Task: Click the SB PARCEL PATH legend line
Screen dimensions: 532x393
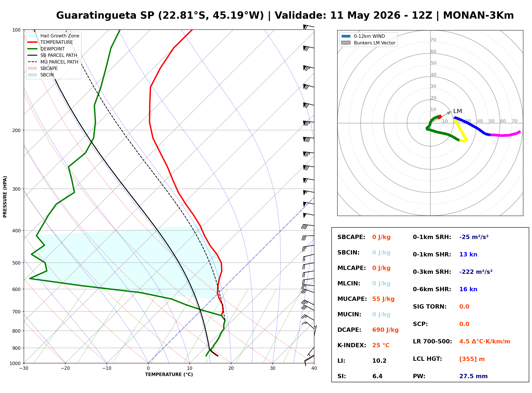Action: 32,55
